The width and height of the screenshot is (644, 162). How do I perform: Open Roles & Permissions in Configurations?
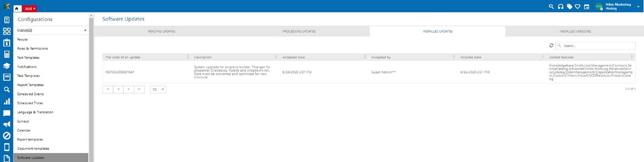pyautogui.click(x=32, y=48)
